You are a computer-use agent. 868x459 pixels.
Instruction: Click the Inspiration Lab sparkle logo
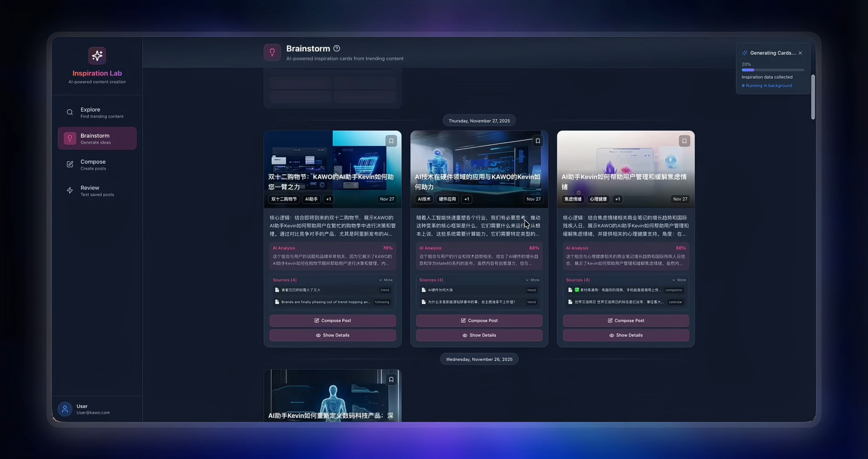pyautogui.click(x=97, y=55)
